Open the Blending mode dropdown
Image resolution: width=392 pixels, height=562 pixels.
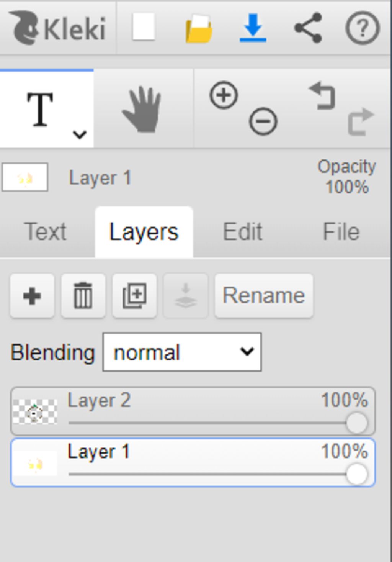pyautogui.click(x=182, y=352)
